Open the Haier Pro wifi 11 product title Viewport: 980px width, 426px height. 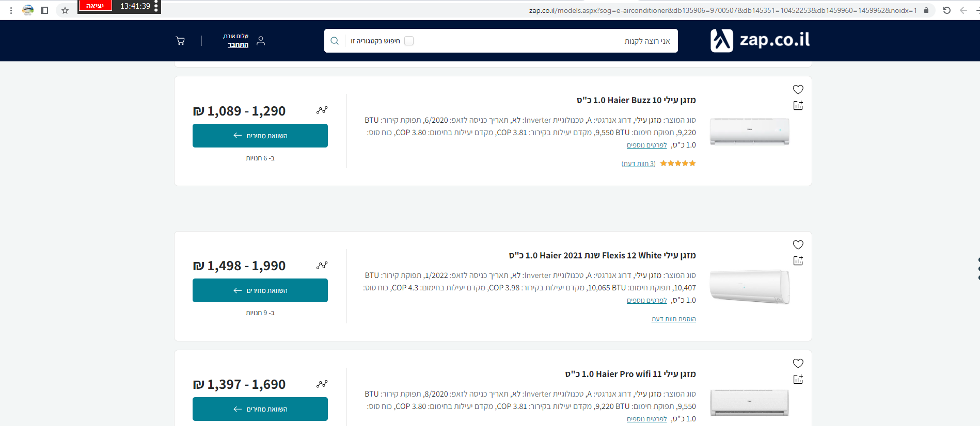[x=630, y=374]
